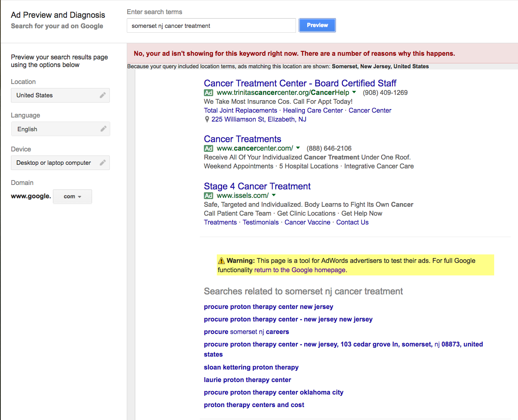
Task: Click 'return to the Google homepage' link
Action: coord(300,270)
